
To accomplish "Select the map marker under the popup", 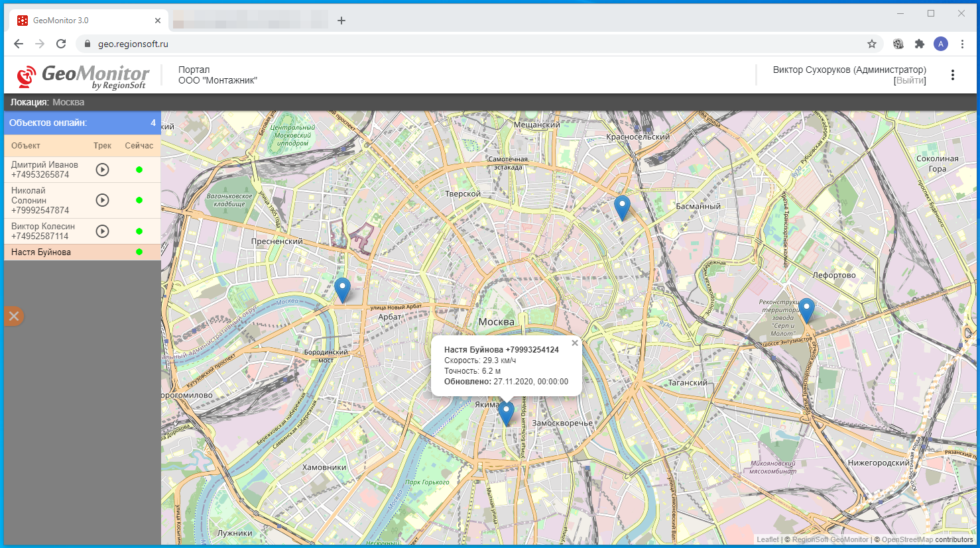I will pos(506,412).
